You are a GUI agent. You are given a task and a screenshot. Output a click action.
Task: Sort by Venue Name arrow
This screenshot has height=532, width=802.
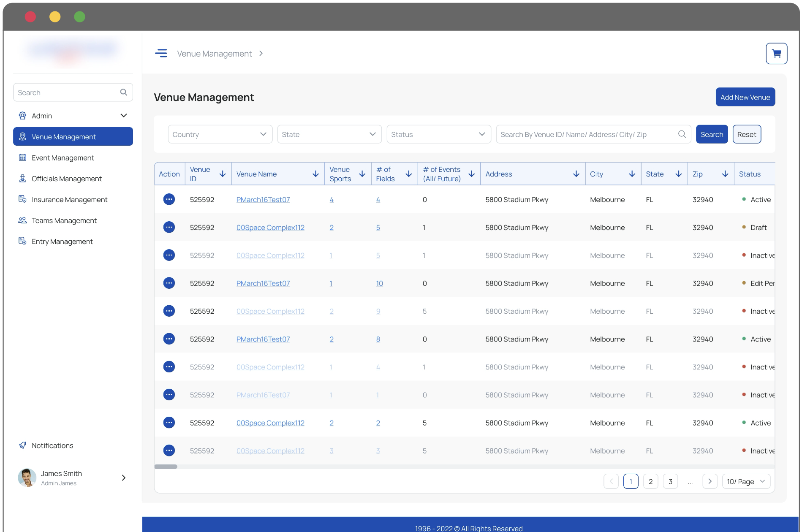[x=315, y=174]
